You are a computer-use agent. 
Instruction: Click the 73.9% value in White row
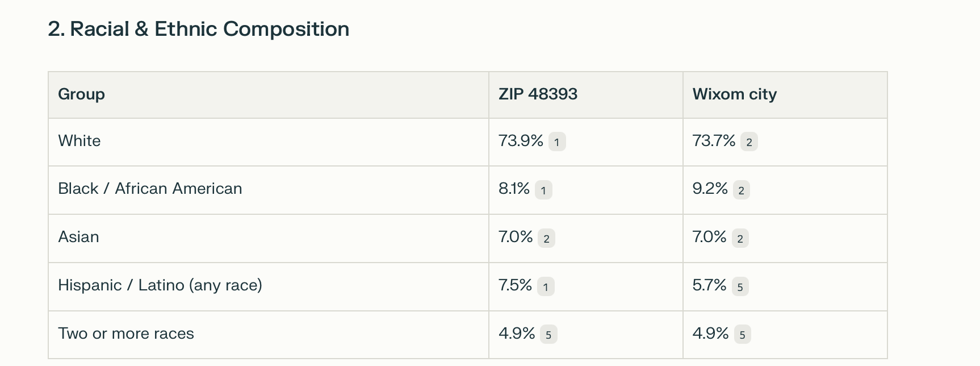pos(521,141)
